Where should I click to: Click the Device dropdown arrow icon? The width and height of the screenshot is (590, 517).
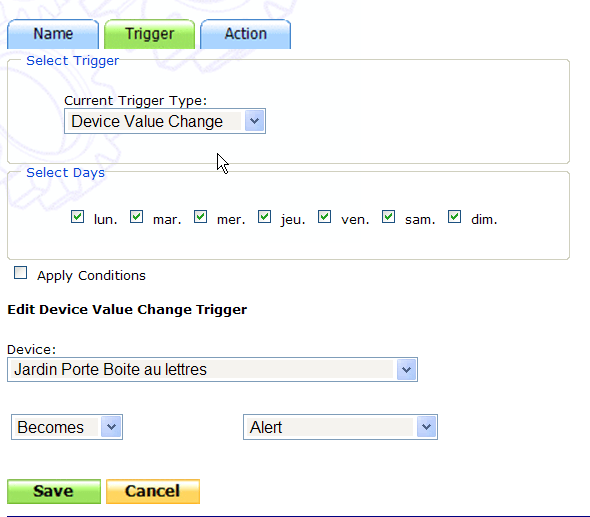406,370
